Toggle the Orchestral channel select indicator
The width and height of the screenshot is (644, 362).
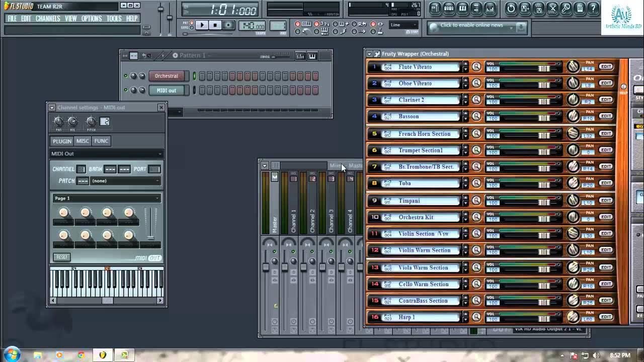tap(194, 76)
